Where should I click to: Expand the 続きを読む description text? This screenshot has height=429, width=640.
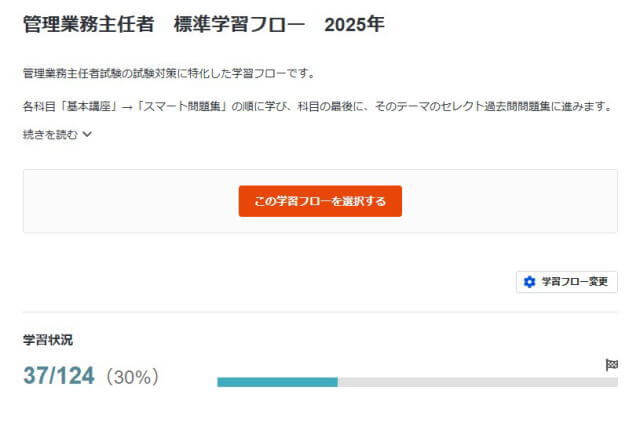(x=50, y=135)
